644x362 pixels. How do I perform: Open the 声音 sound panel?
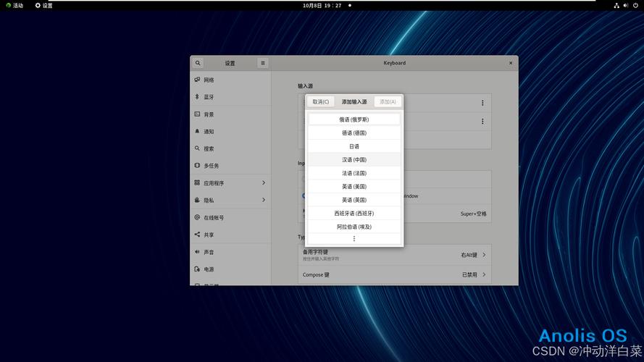click(x=230, y=252)
